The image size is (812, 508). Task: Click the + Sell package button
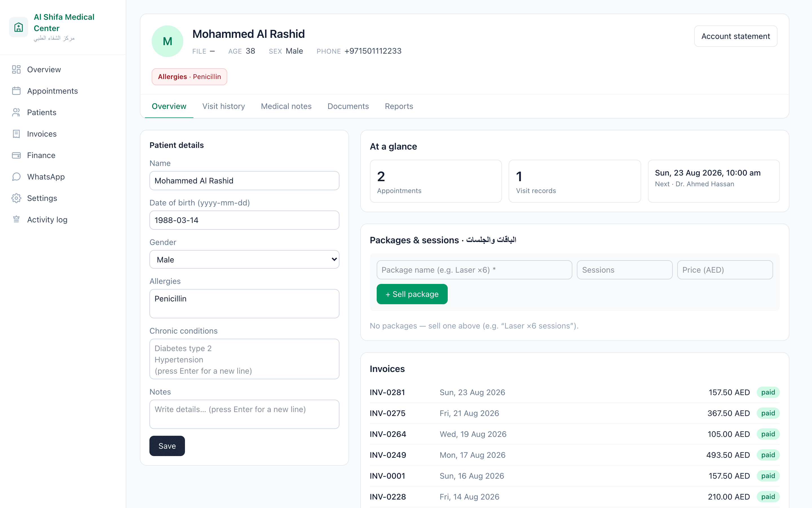(412, 294)
